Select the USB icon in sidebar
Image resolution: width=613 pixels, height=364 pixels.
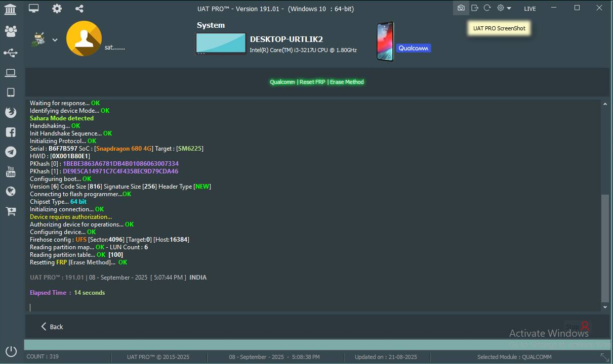click(10, 53)
